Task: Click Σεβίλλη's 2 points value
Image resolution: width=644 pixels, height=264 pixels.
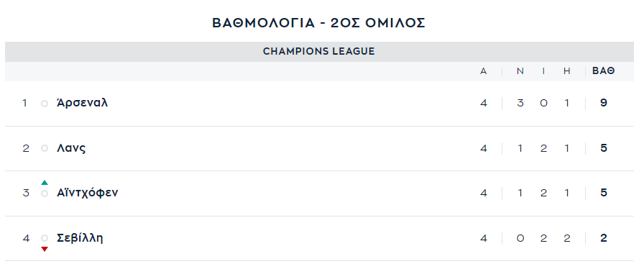Action: click(603, 238)
